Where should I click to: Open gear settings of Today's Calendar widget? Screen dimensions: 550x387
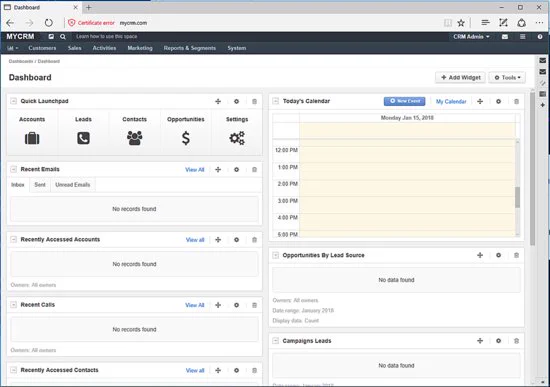pyautogui.click(x=498, y=101)
